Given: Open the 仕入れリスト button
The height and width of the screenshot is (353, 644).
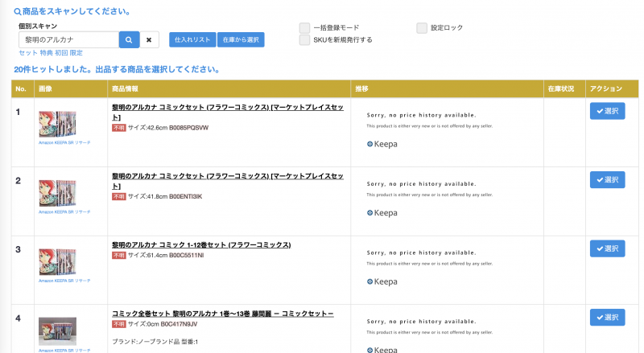Looking at the screenshot, I should point(192,40).
